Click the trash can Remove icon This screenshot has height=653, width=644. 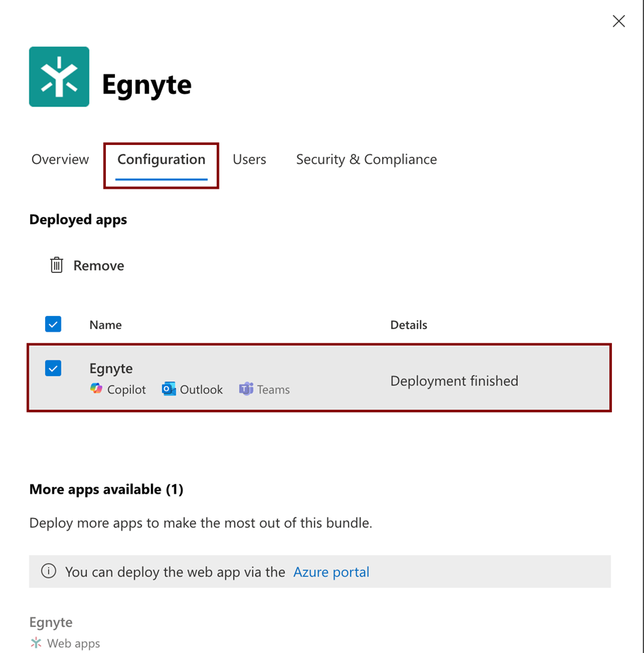57,265
